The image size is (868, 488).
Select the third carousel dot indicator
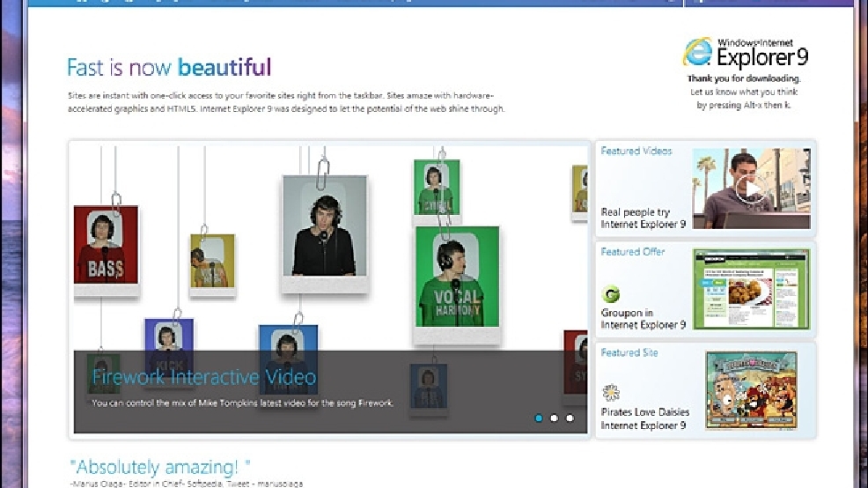point(570,418)
